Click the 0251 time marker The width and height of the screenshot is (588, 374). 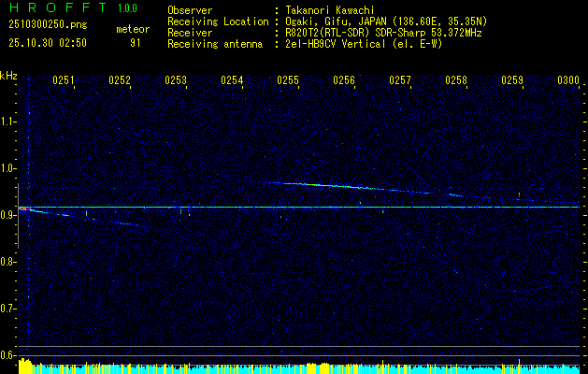coord(64,81)
